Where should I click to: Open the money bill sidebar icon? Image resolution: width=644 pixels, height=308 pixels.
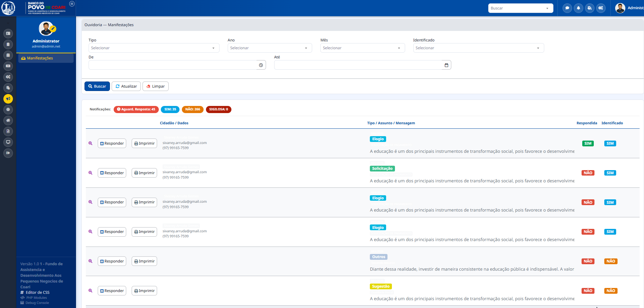[8, 66]
